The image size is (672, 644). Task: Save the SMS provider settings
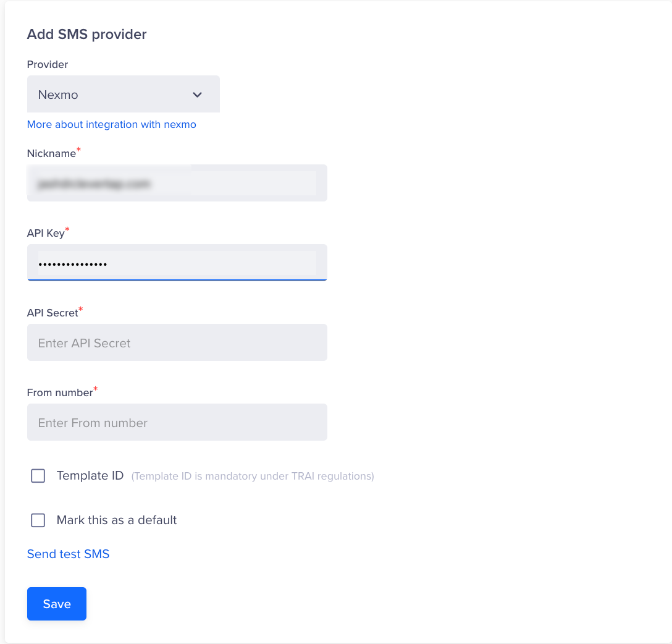click(57, 604)
